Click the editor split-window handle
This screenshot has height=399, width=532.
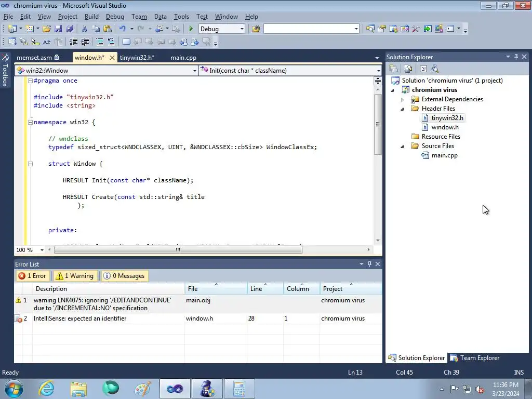click(x=378, y=81)
